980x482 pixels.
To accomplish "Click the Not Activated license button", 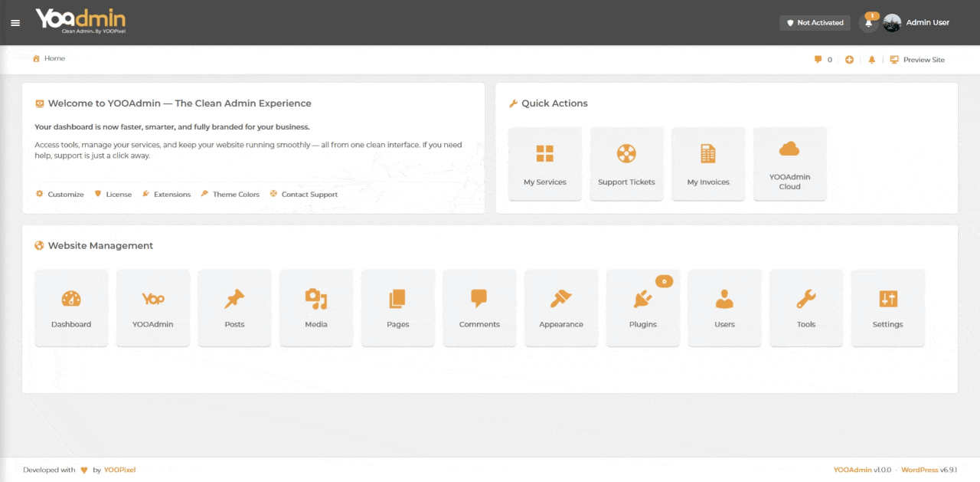I will click(815, 23).
